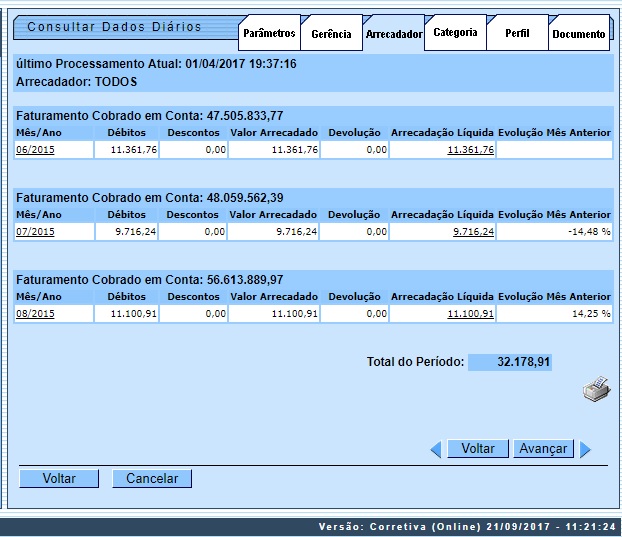This screenshot has height=537, width=622.
Task: Open the 07/2015 month link
Action: click(35, 232)
